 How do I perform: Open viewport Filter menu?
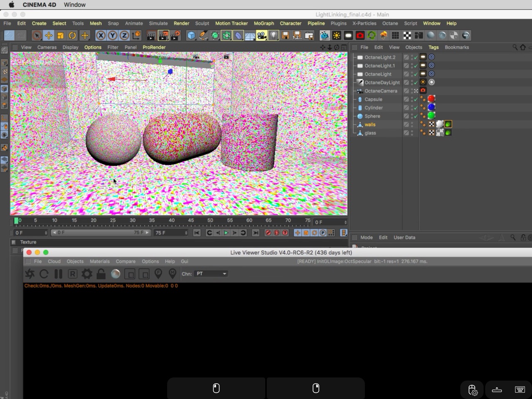coord(113,47)
